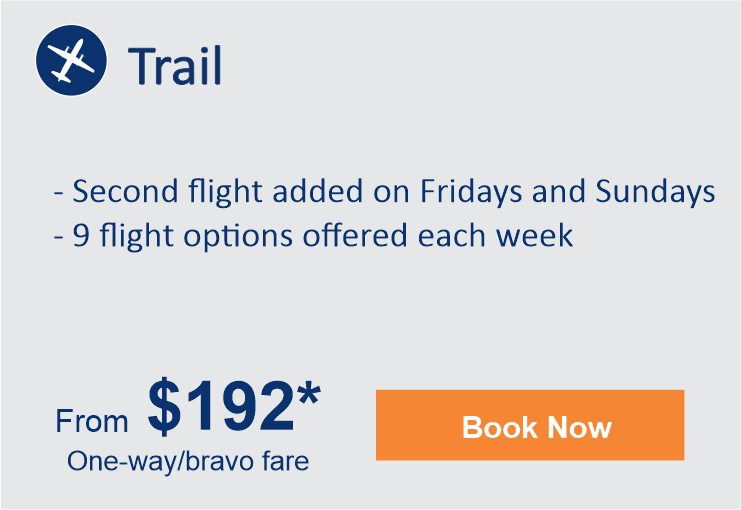Click the word bravo in the fare caption
Viewport: 741px width, 510px height.
220,461
